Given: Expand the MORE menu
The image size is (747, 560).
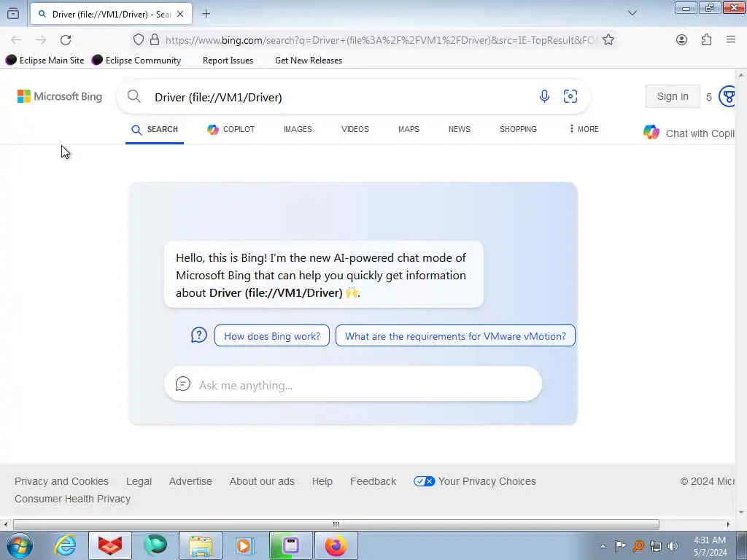Looking at the screenshot, I should tap(584, 129).
